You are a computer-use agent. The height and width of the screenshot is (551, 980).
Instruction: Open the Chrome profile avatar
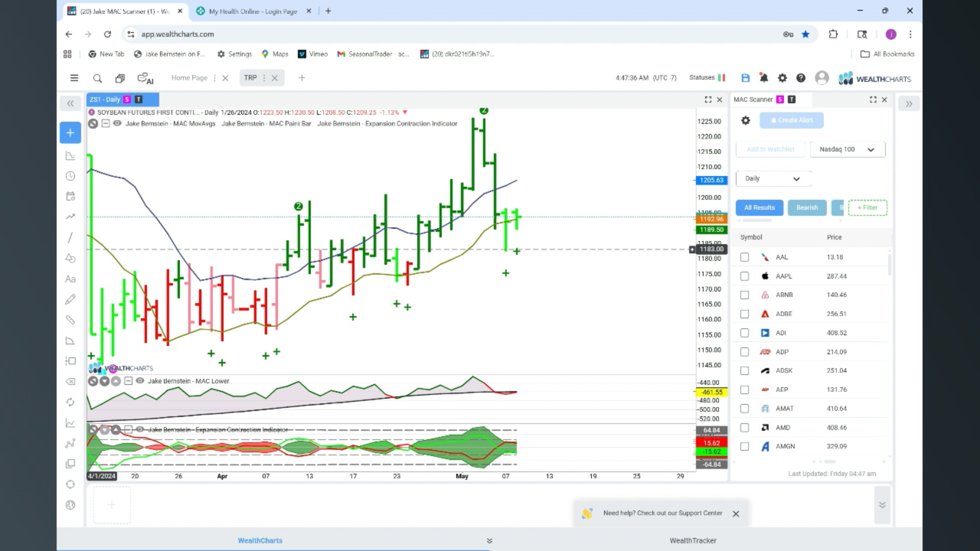point(891,34)
